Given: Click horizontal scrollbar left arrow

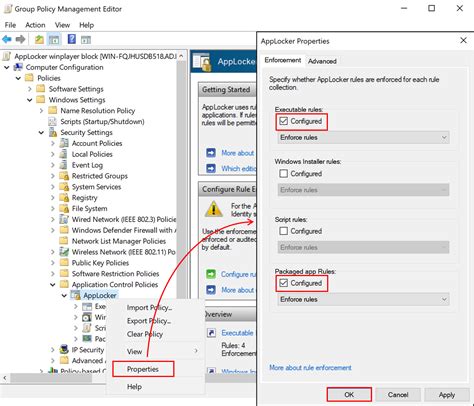Looking at the screenshot, I should click(x=5, y=378).
